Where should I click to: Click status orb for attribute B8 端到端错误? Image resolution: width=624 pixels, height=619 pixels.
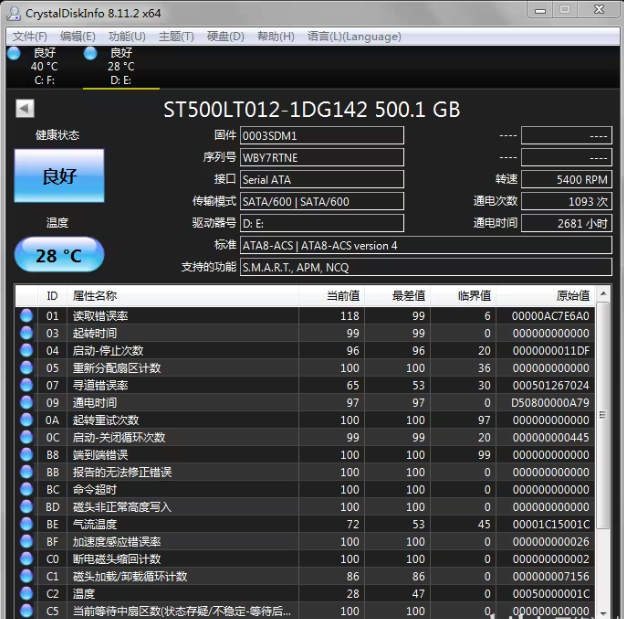[26, 455]
